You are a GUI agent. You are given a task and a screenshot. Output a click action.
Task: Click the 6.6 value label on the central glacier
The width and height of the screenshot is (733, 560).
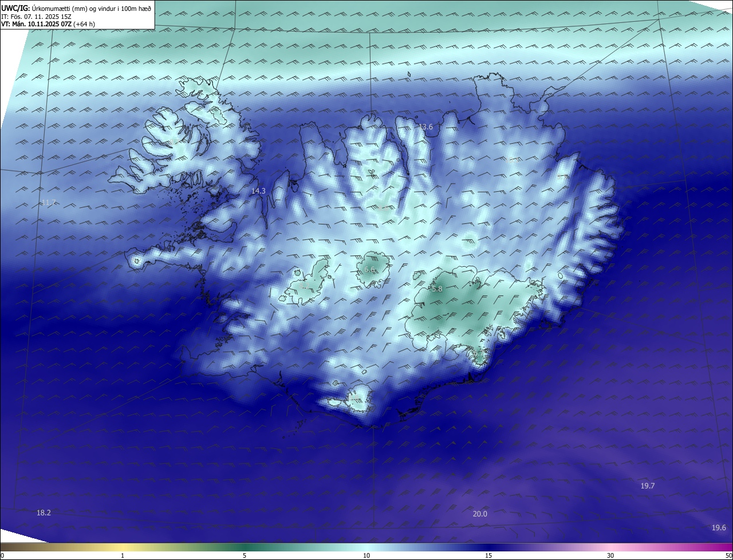point(370,269)
